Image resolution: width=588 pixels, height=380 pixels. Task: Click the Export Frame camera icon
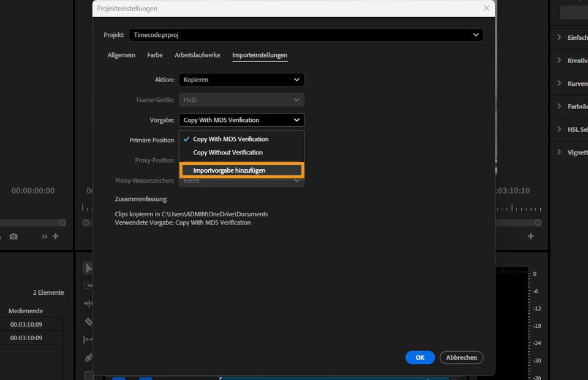13,236
